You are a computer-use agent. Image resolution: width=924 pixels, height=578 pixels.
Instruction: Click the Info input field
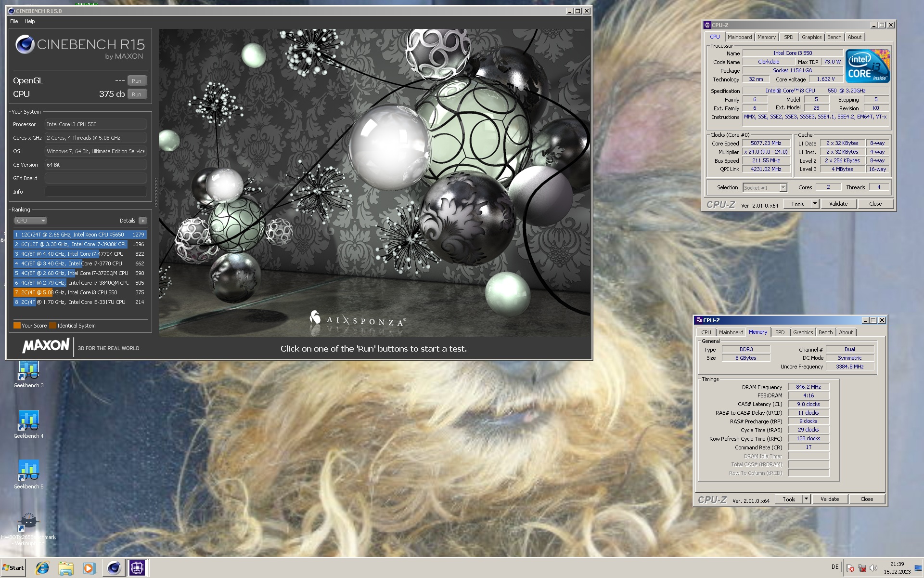point(96,192)
